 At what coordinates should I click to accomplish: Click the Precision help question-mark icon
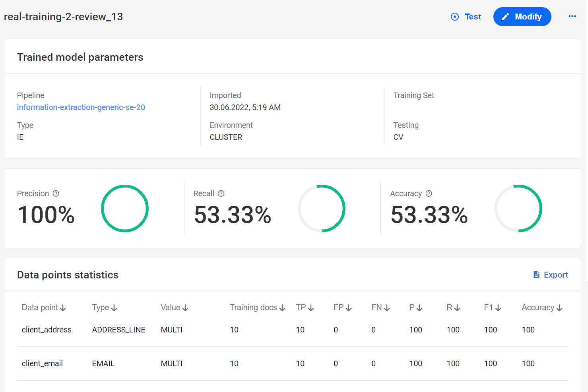click(x=56, y=193)
